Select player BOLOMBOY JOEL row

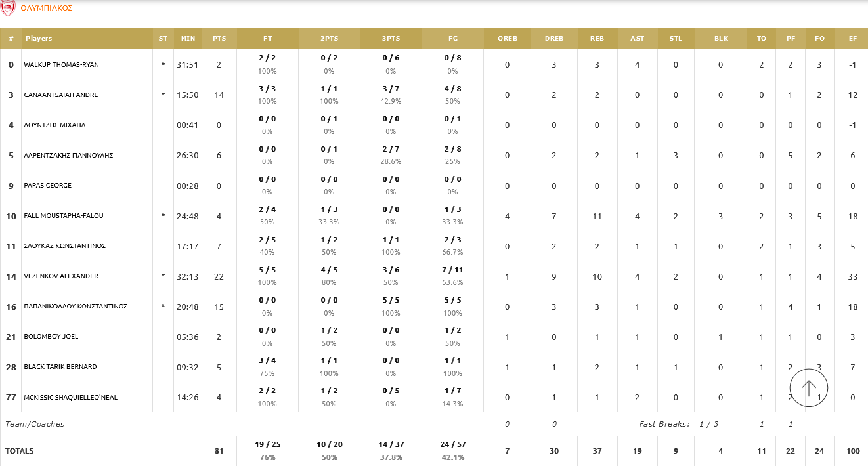coord(51,337)
